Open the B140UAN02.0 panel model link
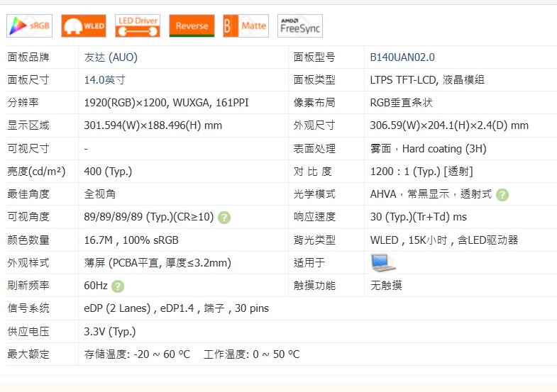This screenshot has height=392, width=557. click(402, 57)
